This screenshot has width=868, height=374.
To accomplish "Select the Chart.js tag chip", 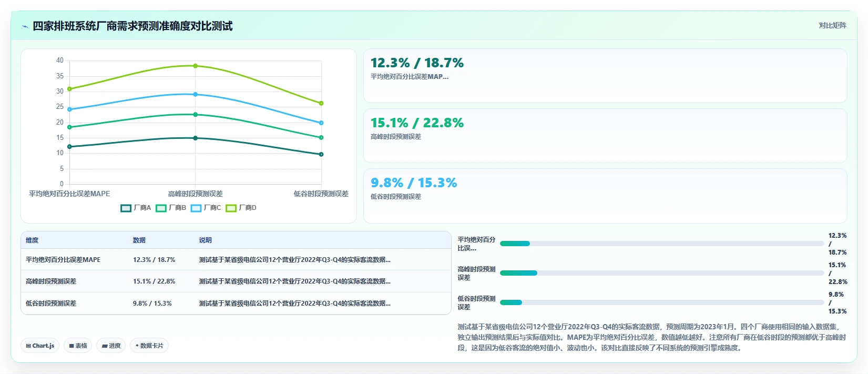I will click(x=40, y=346).
